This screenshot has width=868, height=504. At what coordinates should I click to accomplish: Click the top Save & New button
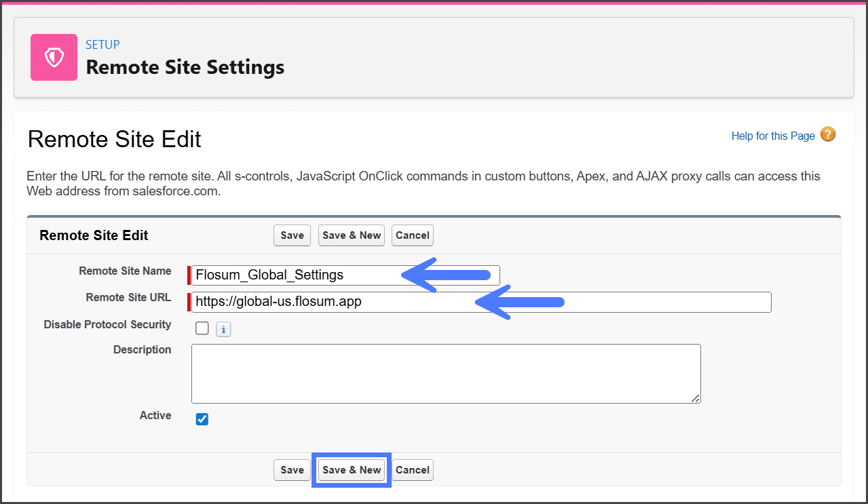pos(352,235)
